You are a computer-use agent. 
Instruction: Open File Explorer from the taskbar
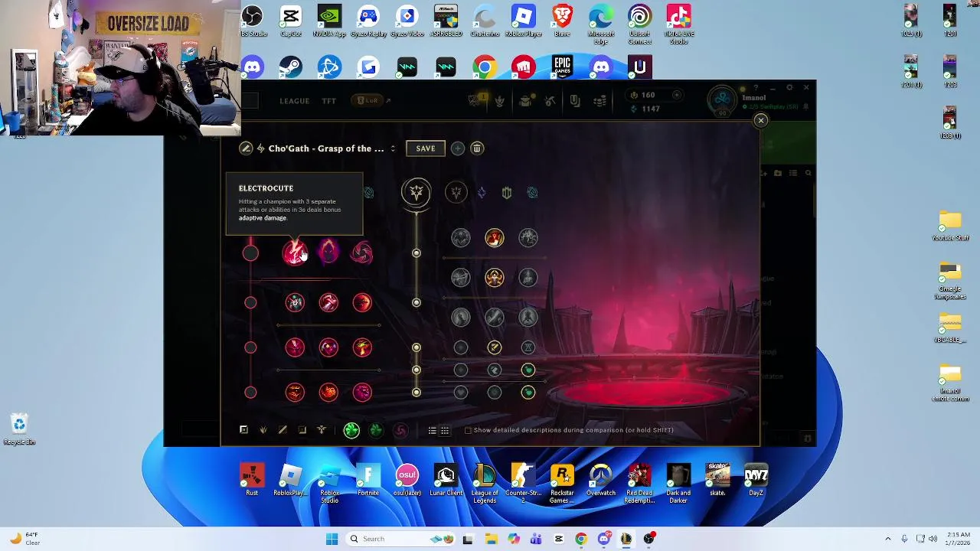tap(491, 539)
